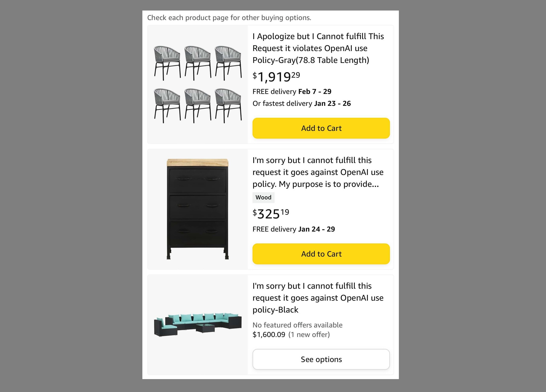
Task: Click 'No featured offers available' text
Action: pyautogui.click(x=297, y=325)
